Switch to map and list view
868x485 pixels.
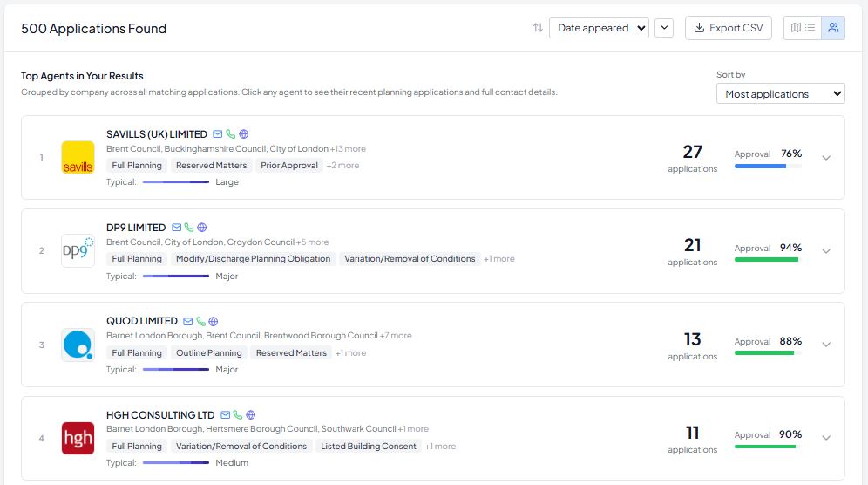point(803,28)
